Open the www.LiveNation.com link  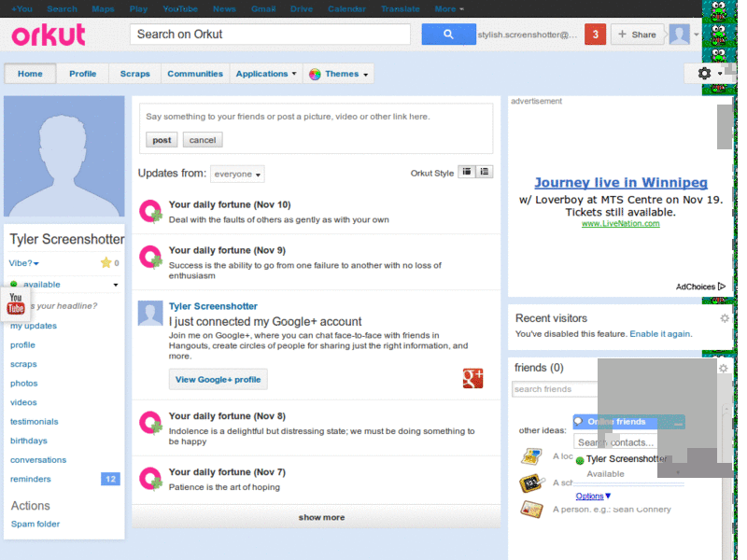tap(620, 223)
